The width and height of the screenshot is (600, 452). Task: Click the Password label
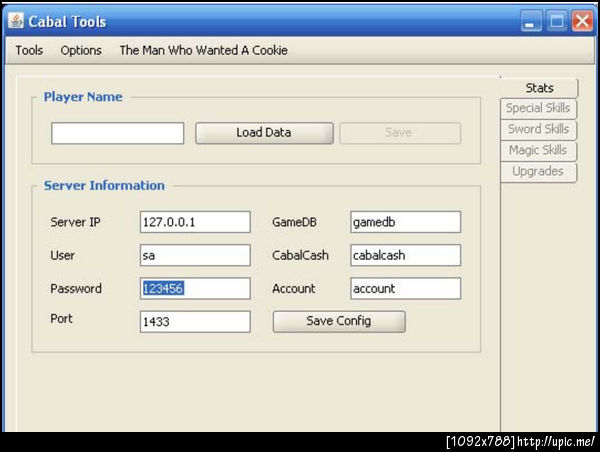[76, 288]
